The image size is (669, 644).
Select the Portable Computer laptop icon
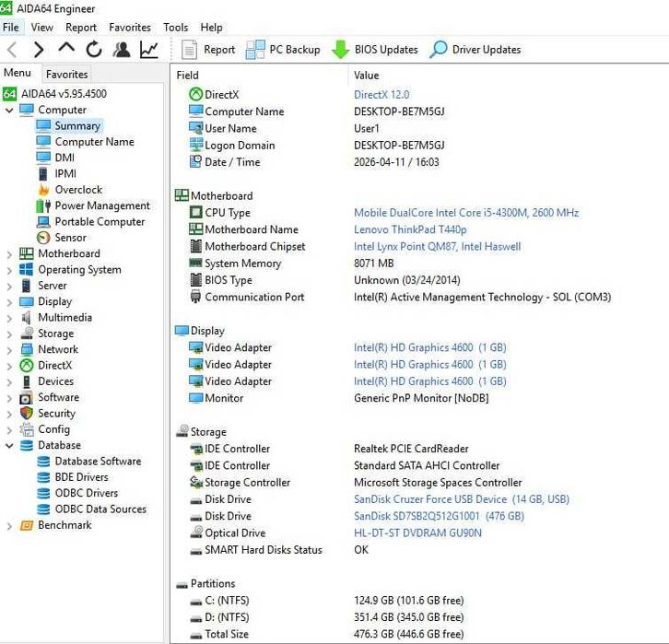pos(43,222)
